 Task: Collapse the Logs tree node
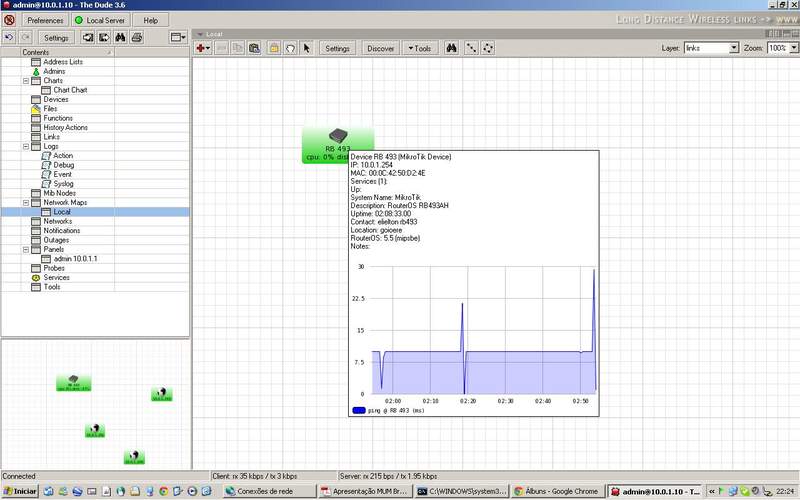click(x=26, y=146)
